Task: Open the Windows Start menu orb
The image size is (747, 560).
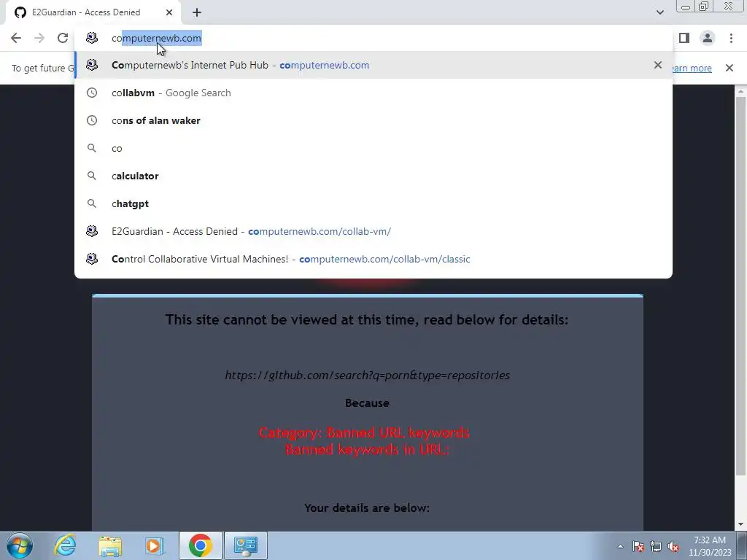Action: [20, 545]
